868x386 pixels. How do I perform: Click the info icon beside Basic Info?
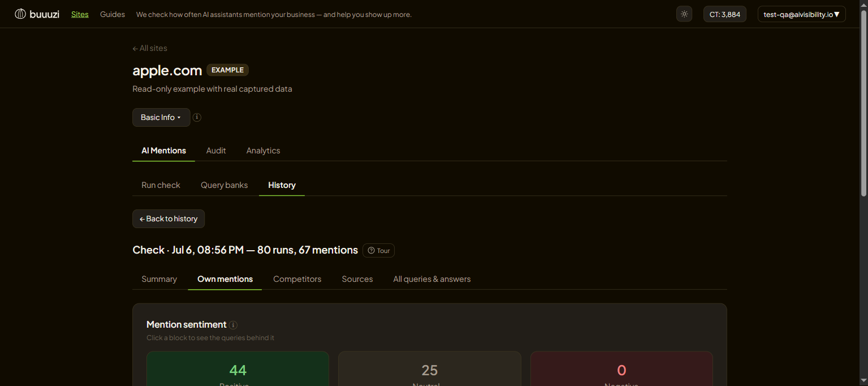(197, 117)
